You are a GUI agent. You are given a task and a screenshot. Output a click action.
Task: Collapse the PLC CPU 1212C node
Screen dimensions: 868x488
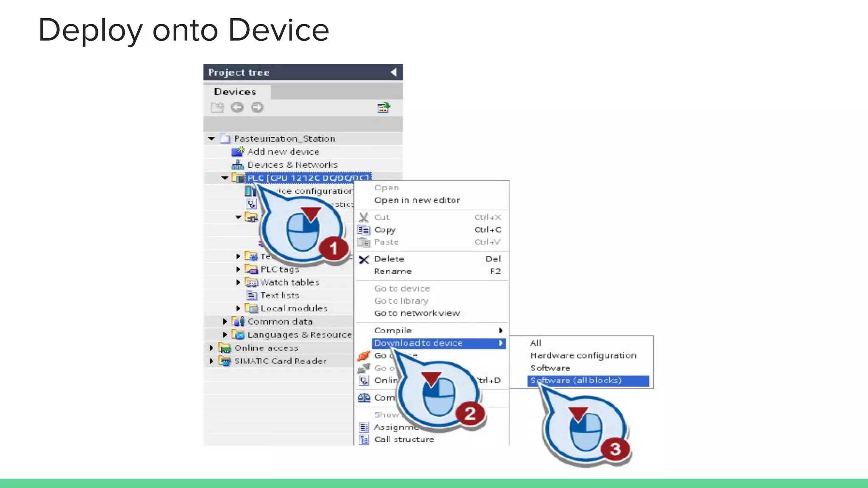click(225, 178)
